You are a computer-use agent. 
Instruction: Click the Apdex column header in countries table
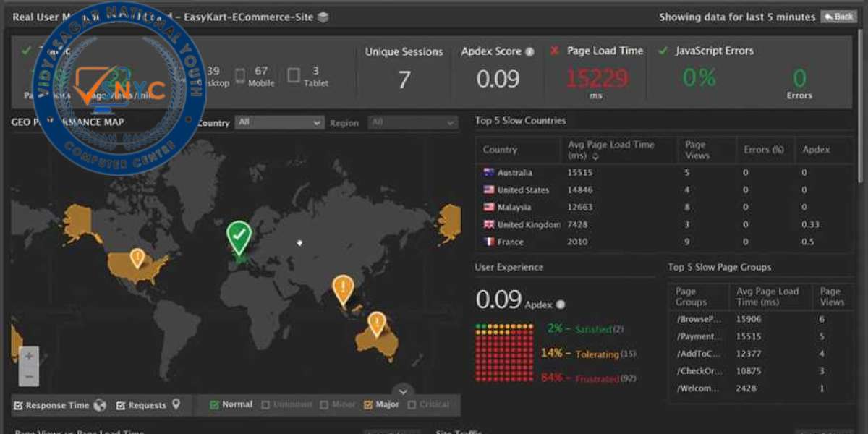pos(816,150)
